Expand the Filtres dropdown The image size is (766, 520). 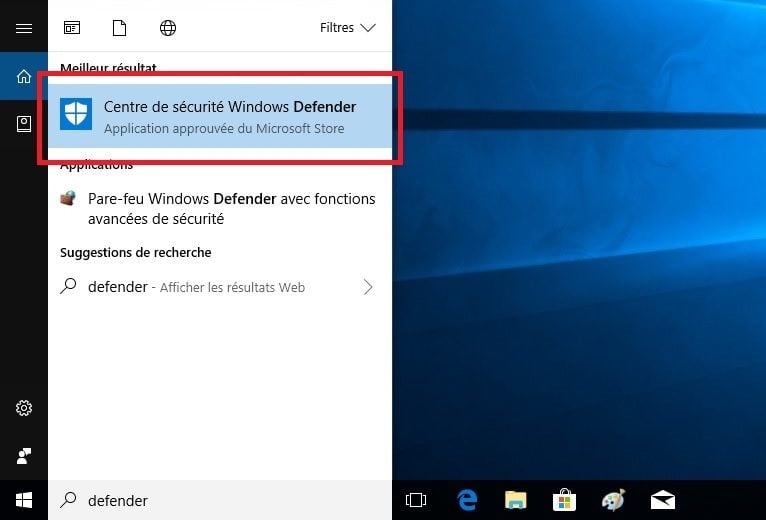coord(347,28)
